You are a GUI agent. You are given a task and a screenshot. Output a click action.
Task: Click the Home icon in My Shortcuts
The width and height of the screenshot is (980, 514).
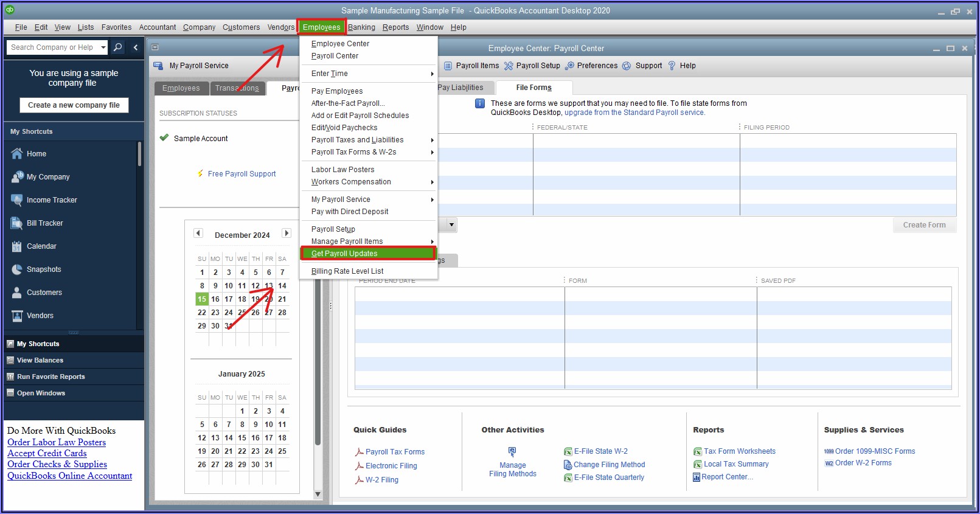(17, 154)
